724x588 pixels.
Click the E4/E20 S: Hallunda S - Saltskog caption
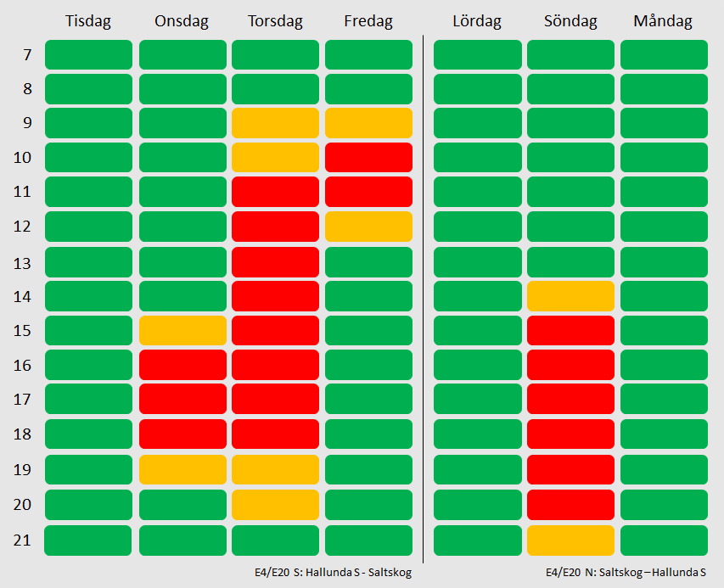333,573
